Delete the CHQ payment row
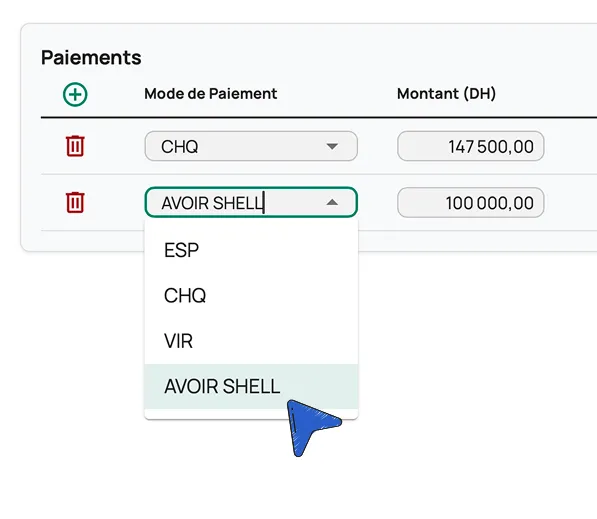Image resolution: width=597 pixels, height=519 pixels. point(75,146)
